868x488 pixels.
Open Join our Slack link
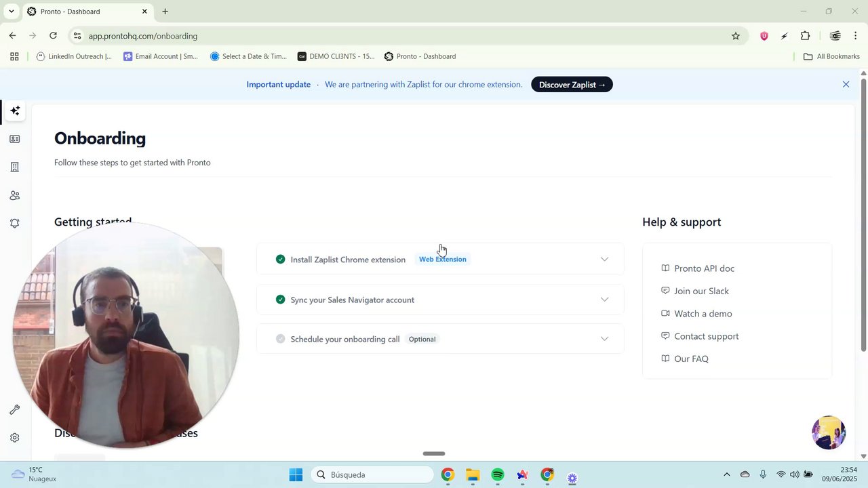click(x=701, y=291)
